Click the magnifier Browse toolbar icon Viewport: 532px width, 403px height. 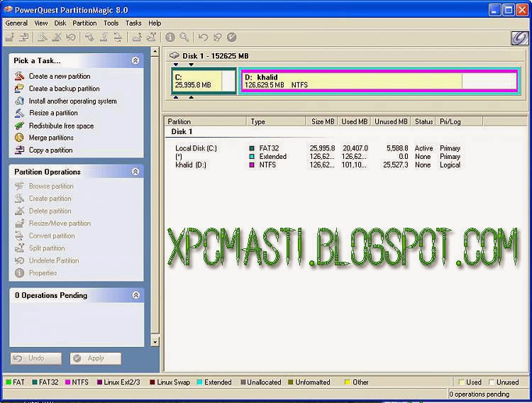click(x=184, y=37)
